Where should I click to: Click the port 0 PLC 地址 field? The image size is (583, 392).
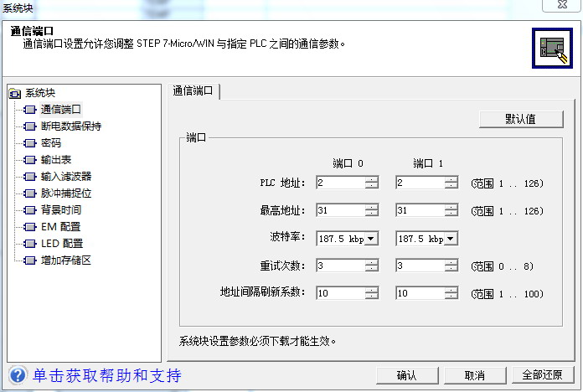pyautogui.click(x=340, y=183)
